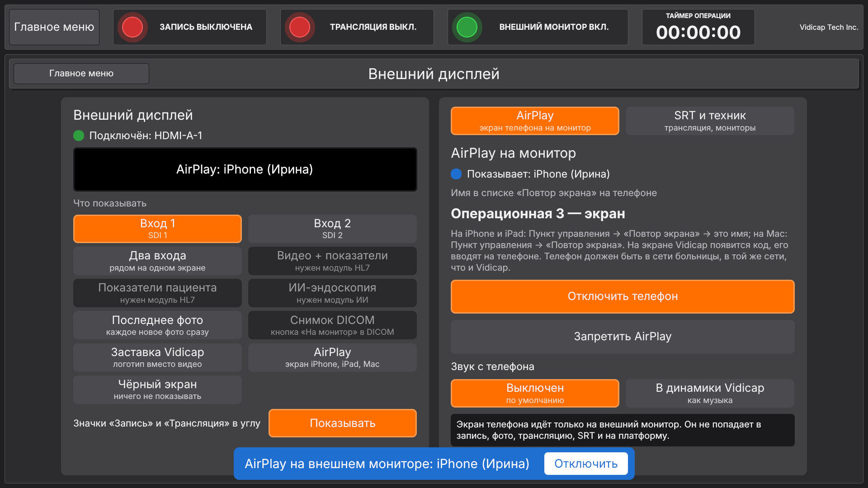Click Запретить AirPlay button
Screen dimensions: 868x488
pos(623,337)
